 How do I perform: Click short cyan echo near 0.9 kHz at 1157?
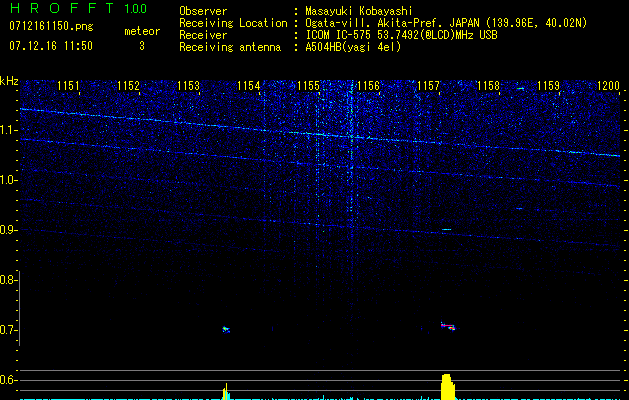tap(446, 229)
